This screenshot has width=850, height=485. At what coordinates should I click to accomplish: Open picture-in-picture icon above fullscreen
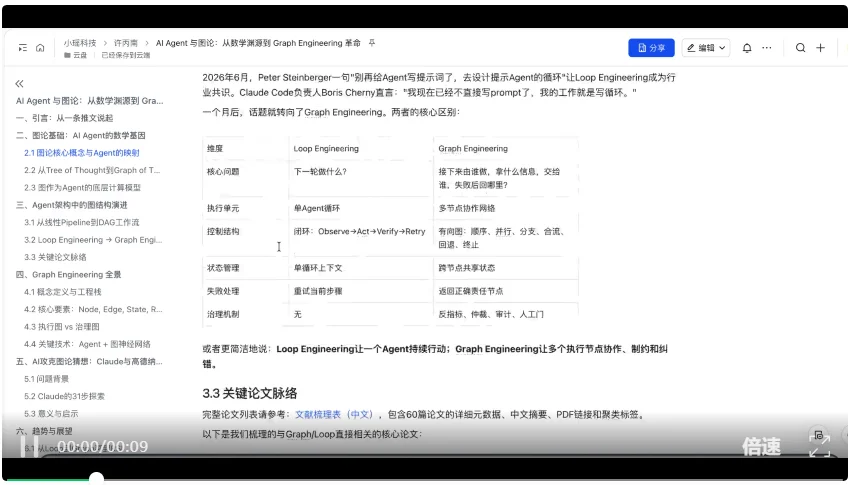click(819, 435)
